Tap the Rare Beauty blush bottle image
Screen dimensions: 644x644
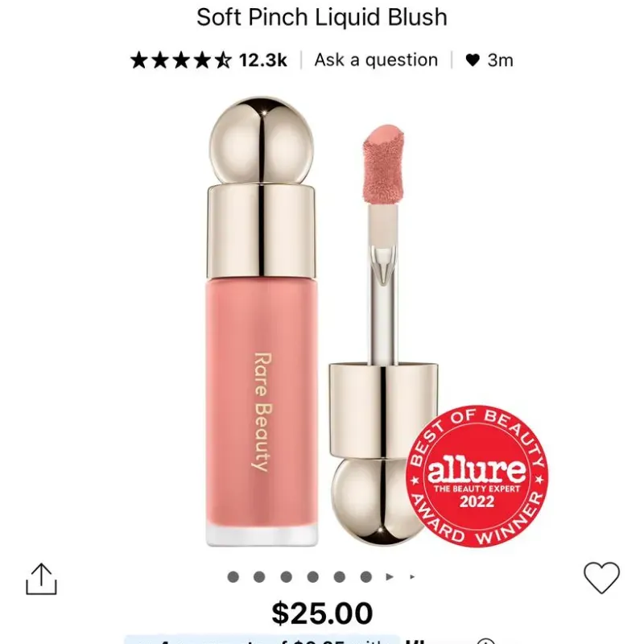[262, 321]
